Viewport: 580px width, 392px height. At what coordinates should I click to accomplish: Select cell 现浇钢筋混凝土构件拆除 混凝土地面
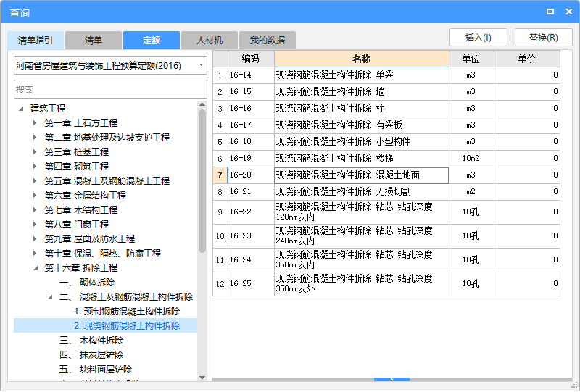pyautogui.click(x=361, y=175)
